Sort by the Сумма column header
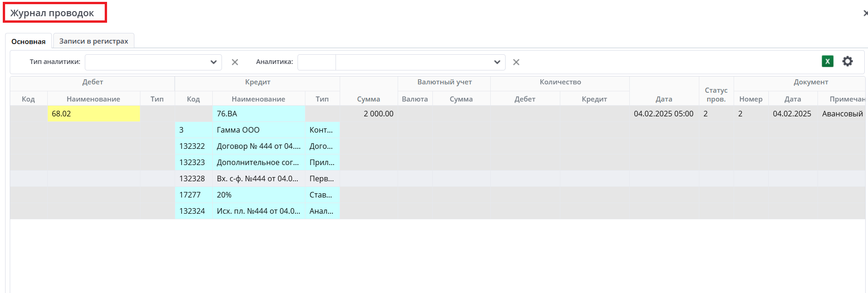The image size is (868, 293). point(368,99)
